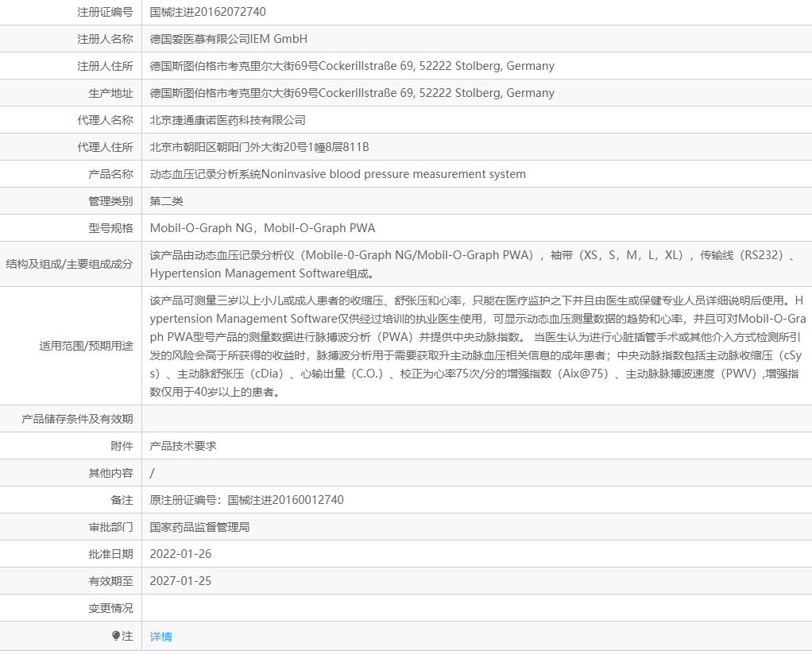The image size is (812, 651).
Task: Select registration number 国械注进20162072740
Action: click(x=207, y=12)
